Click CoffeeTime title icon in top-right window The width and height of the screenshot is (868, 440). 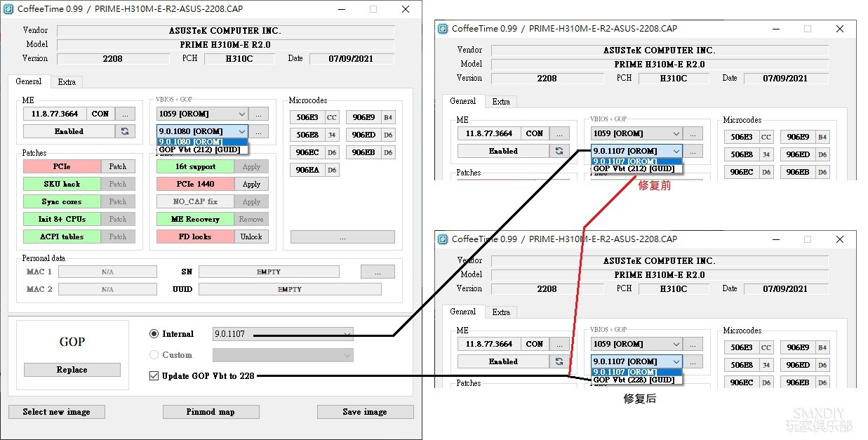(443, 29)
